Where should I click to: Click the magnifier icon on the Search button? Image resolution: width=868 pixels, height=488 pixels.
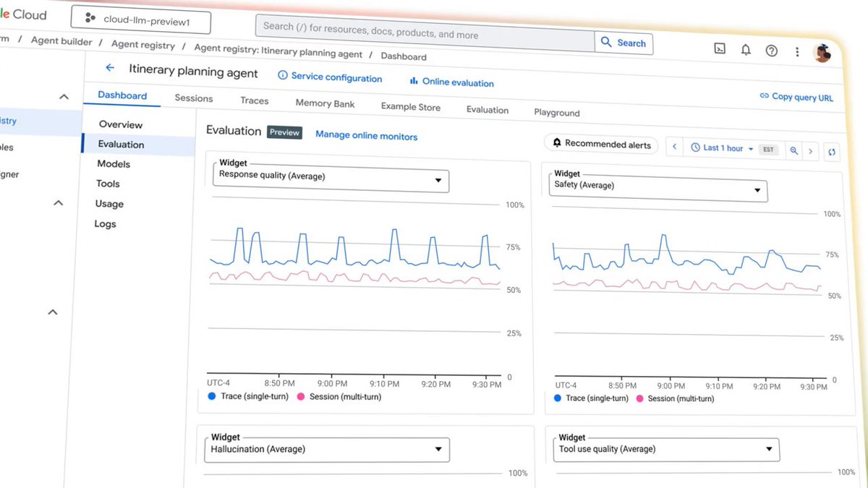click(606, 42)
